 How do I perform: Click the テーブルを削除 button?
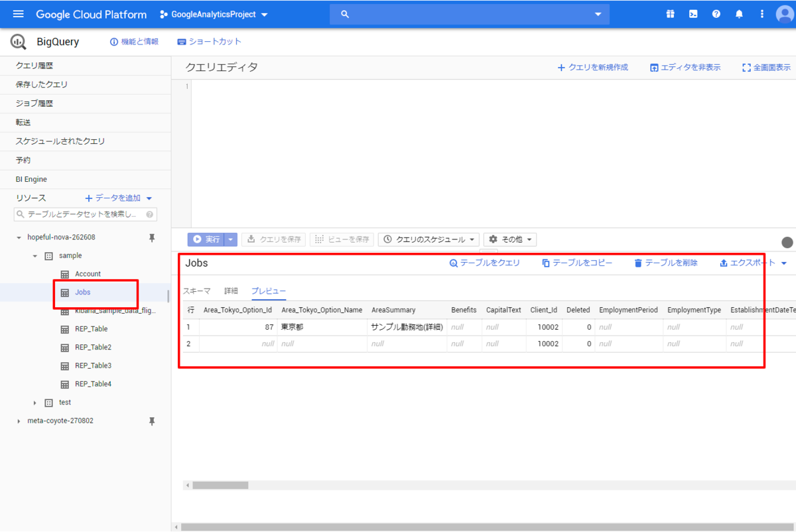pos(666,263)
